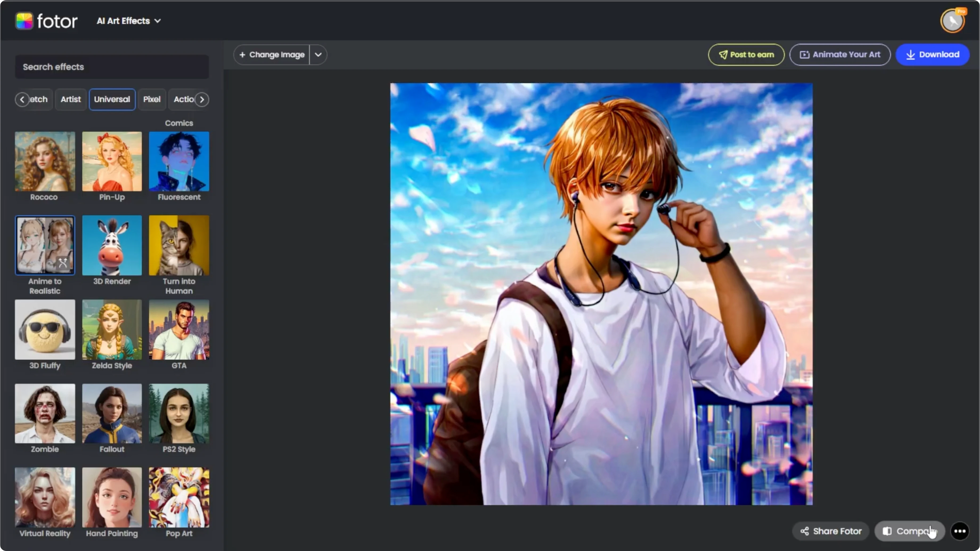Viewport: 980px width, 551px height.
Task: Select the GTA effect thumbnail
Action: click(x=179, y=330)
